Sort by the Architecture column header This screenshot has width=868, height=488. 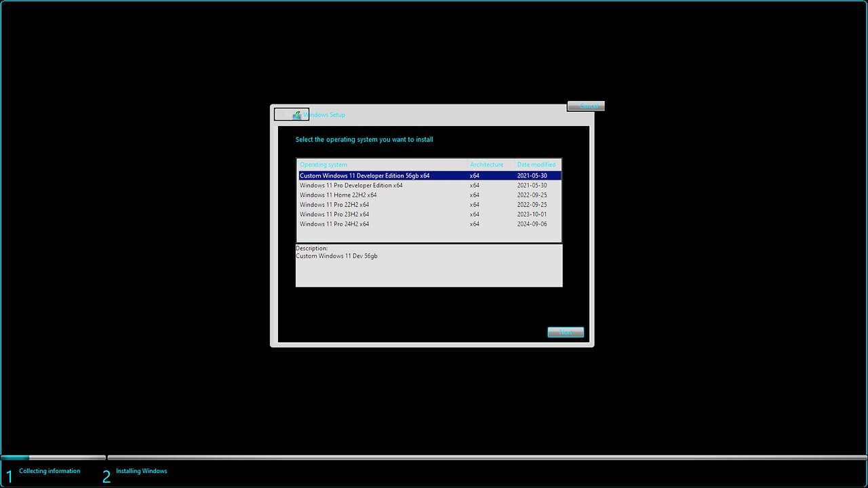coord(490,165)
